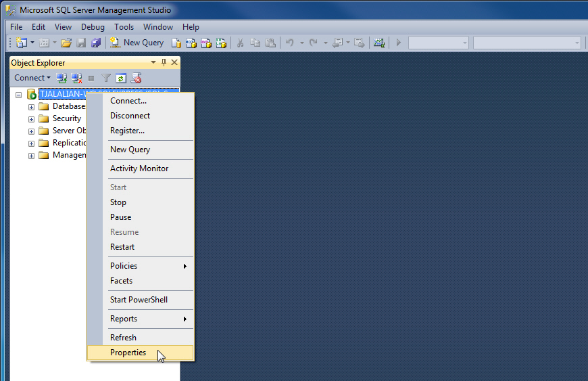The image size is (588, 381).
Task: Click the Open File folder icon in toolbar
Action: [x=66, y=43]
